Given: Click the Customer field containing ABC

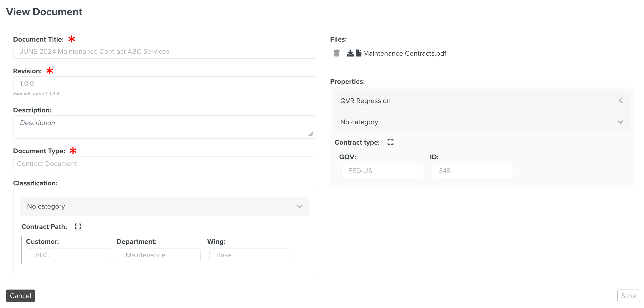Looking at the screenshot, I should tap(69, 255).
